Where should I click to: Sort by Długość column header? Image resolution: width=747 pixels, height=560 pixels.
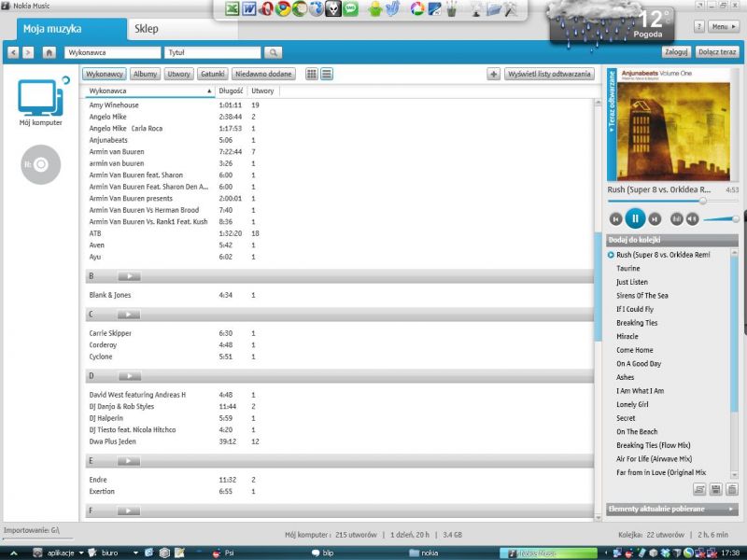click(x=231, y=91)
